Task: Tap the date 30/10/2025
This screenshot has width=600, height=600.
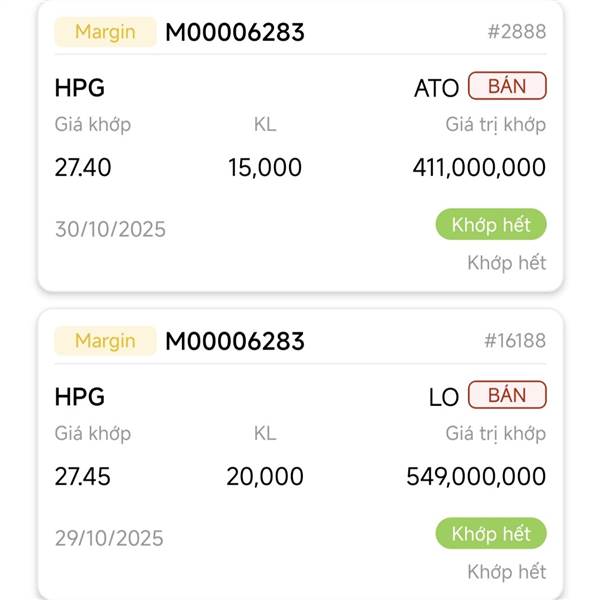Action: point(110,230)
